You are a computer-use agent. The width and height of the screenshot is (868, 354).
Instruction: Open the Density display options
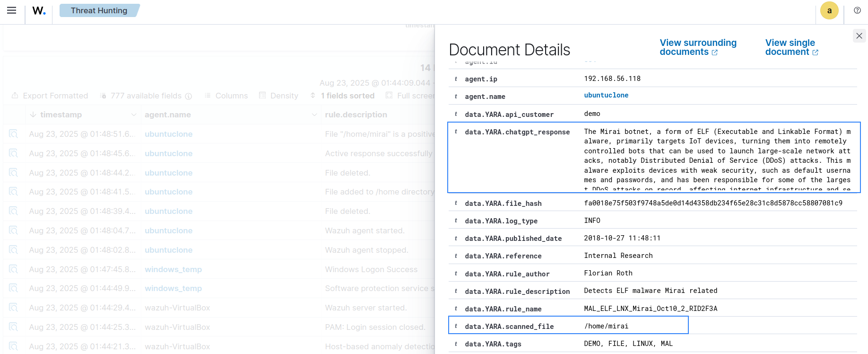(278, 96)
